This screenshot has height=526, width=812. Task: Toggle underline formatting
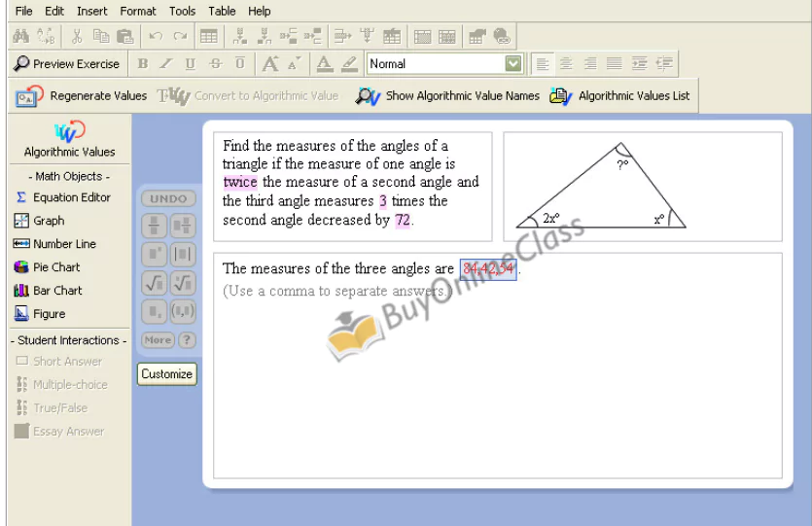[x=190, y=64]
